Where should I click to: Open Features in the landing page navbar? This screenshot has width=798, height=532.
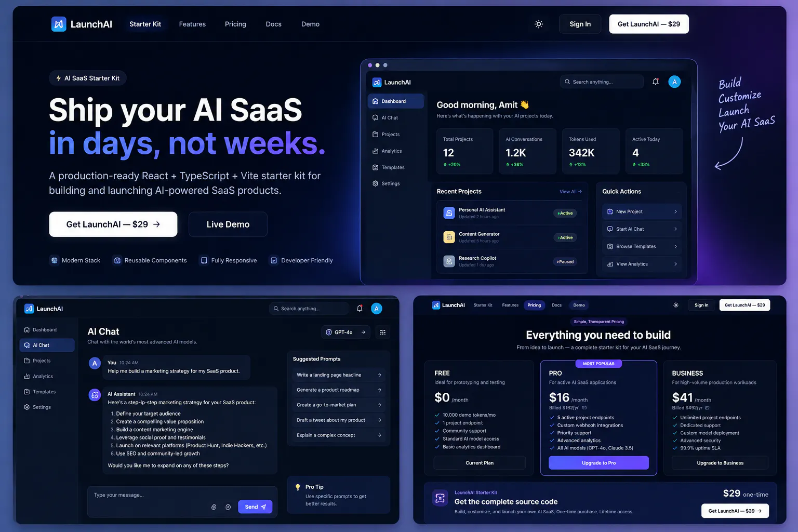(x=192, y=24)
